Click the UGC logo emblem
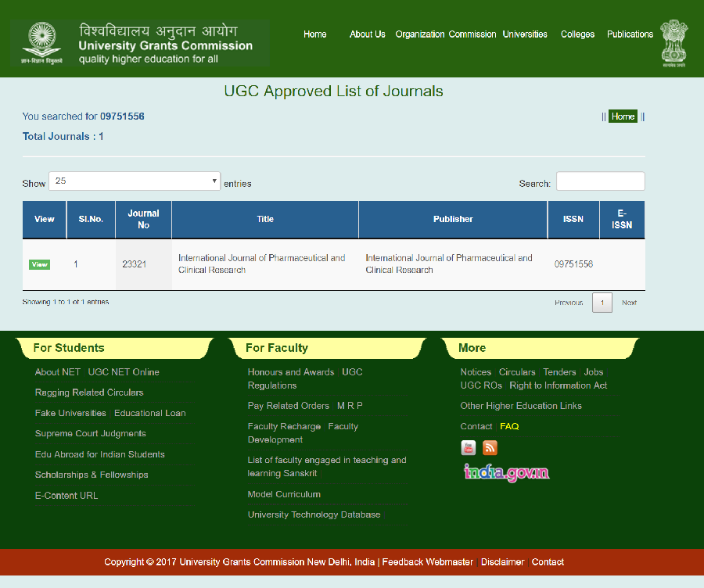 coord(41,43)
